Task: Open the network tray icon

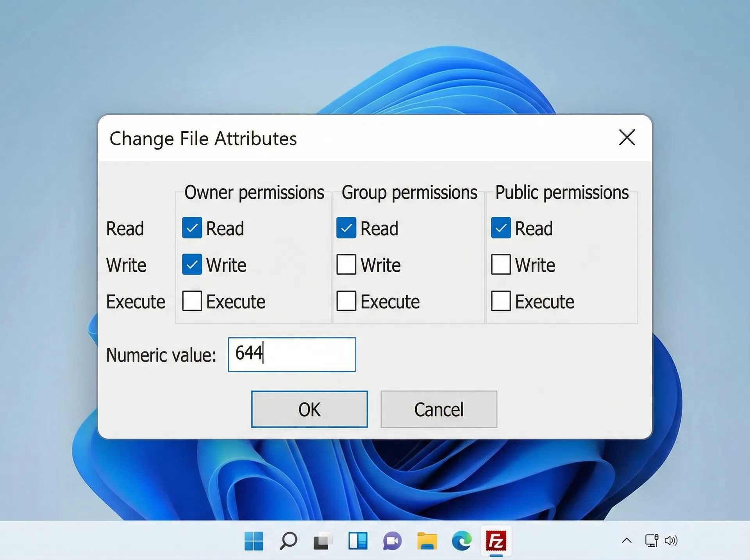Action: [x=652, y=540]
